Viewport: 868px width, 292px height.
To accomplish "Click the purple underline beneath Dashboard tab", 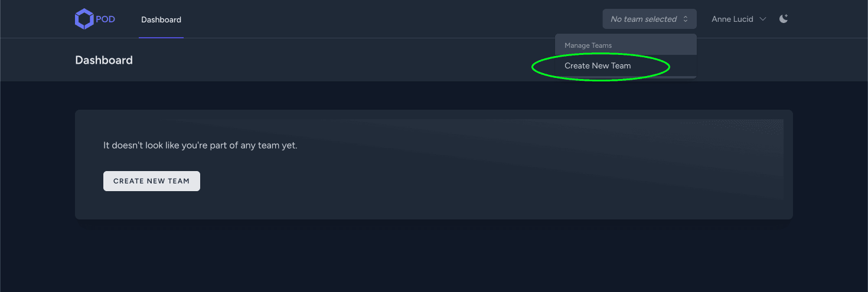I will [161, 37].
